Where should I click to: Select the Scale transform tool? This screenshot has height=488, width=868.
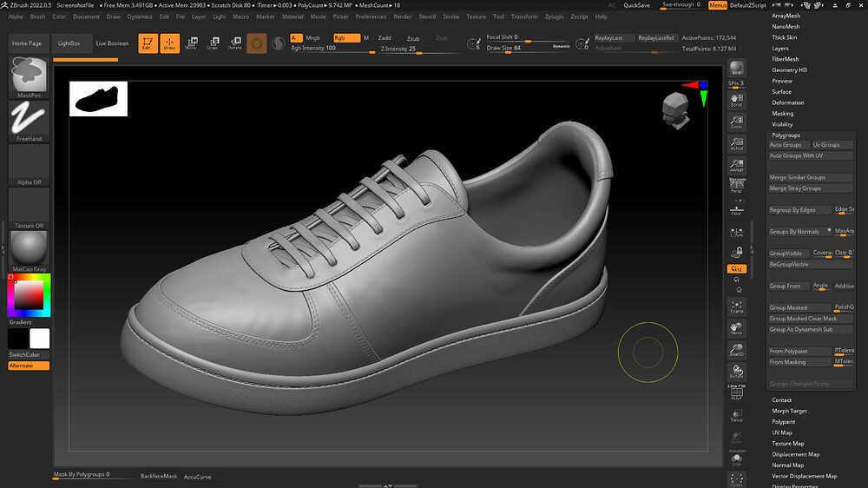(214, 43)
